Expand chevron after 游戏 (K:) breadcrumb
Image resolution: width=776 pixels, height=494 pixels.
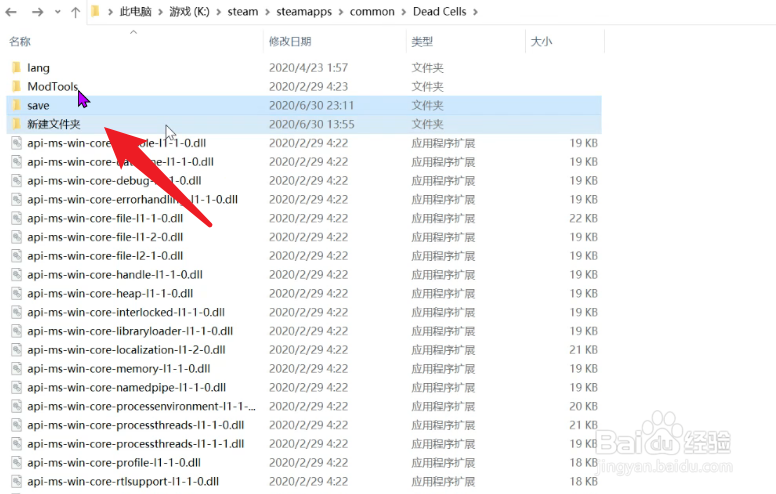[218, 12]
